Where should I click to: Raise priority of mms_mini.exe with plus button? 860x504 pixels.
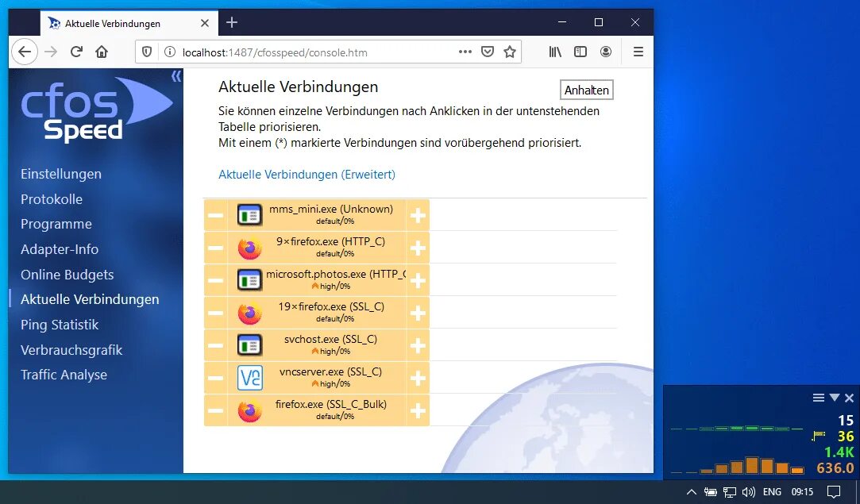point(418,215)
